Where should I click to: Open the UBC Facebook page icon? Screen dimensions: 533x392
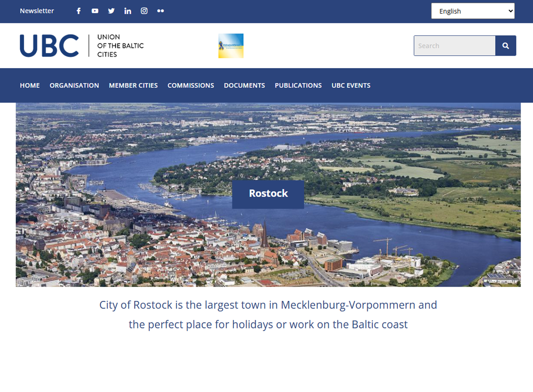(79, 11)
